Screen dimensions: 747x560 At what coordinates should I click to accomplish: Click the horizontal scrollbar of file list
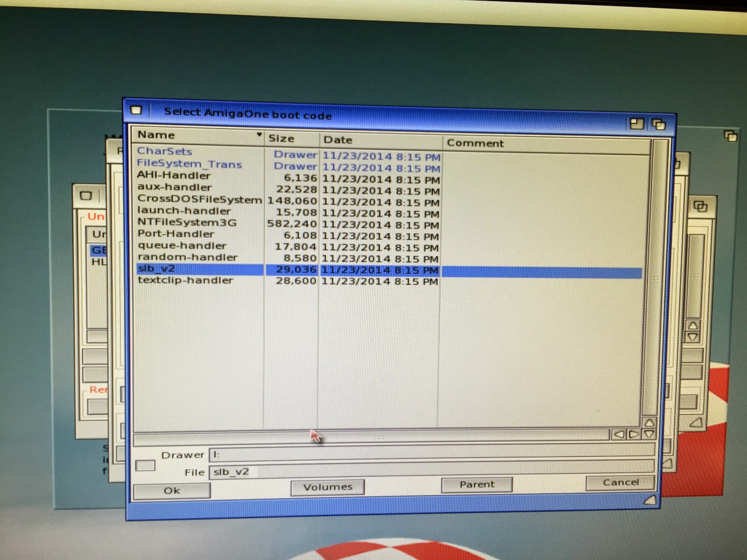coord(371,438)
